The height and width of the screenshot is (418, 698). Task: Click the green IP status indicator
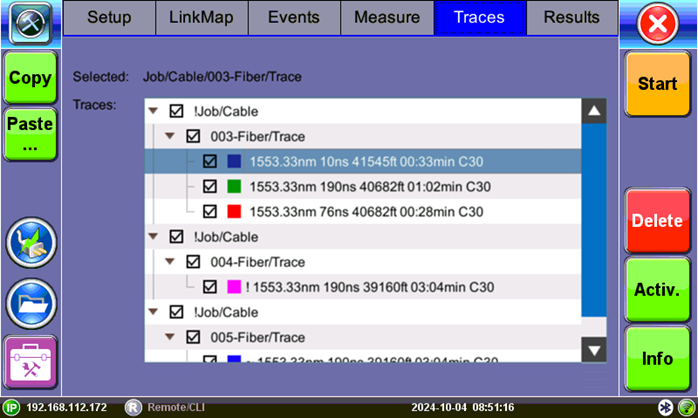point(12,408)
